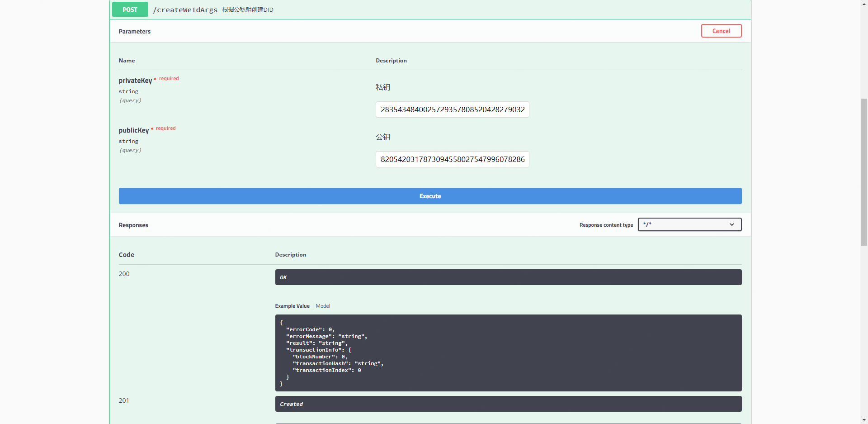
Task: Run the request with Execute button
Action: [x=430, y=196]
